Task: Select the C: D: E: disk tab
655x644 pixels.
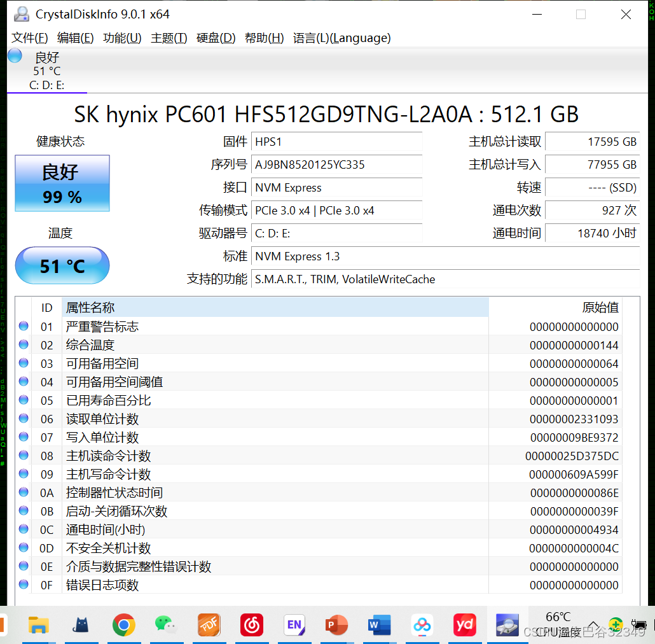Action: [47, 70]
